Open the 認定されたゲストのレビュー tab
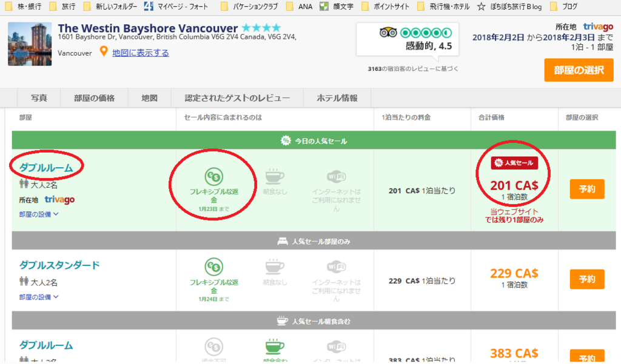 click(x=237, y=98)
